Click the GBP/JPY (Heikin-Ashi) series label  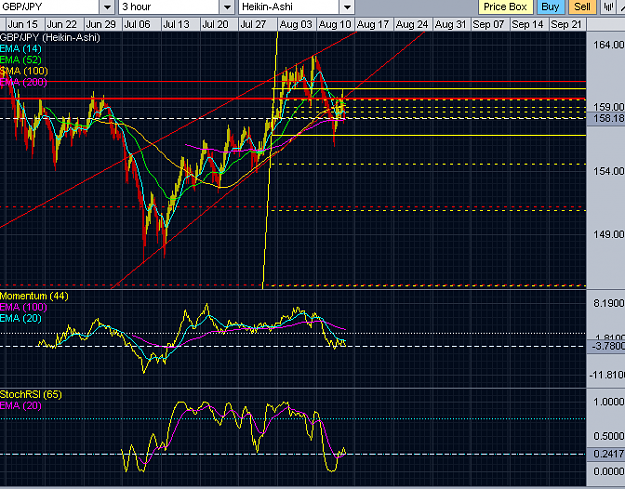(x=50, y=37)
